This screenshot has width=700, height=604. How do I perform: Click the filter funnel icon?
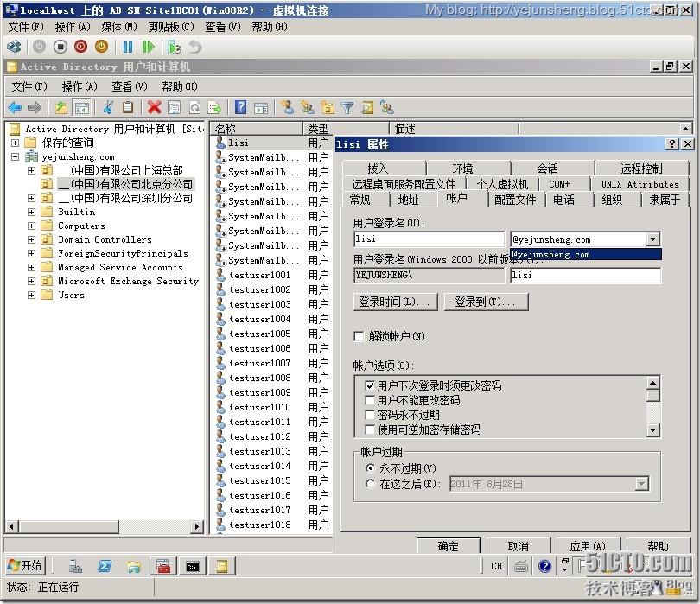[347, 107]
